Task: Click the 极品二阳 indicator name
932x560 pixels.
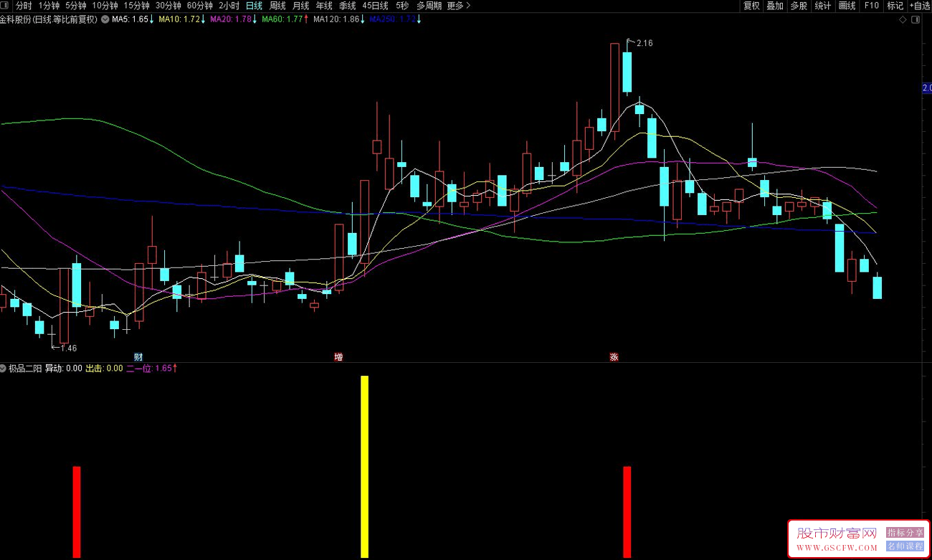Action: pos(25,368)
